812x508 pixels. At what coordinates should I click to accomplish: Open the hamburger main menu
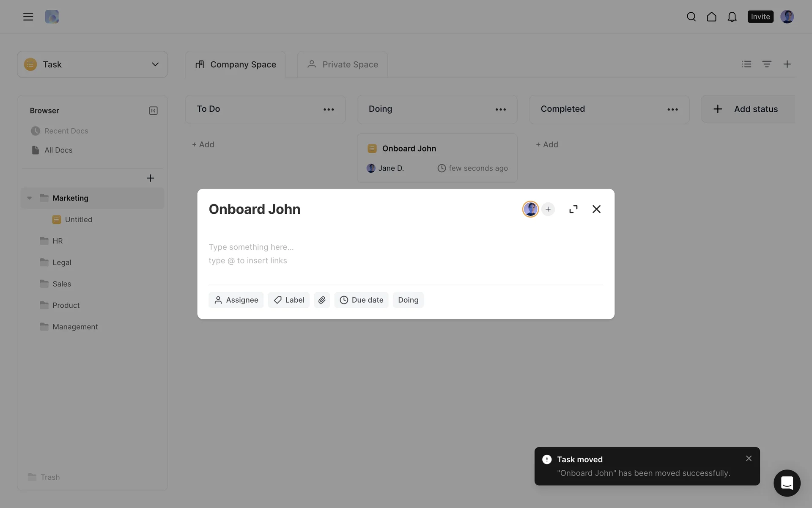point(28,17)
